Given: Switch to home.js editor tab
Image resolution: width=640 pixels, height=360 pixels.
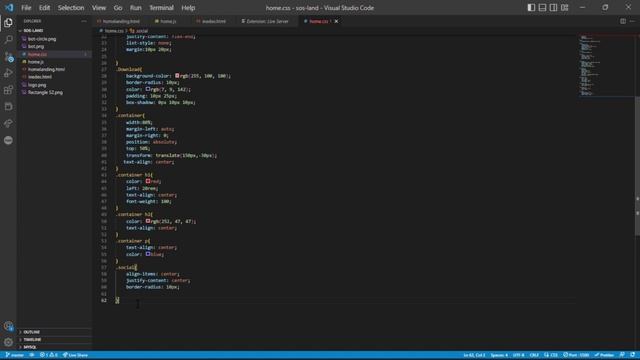Looking at the screenshot, I should 168,21.
